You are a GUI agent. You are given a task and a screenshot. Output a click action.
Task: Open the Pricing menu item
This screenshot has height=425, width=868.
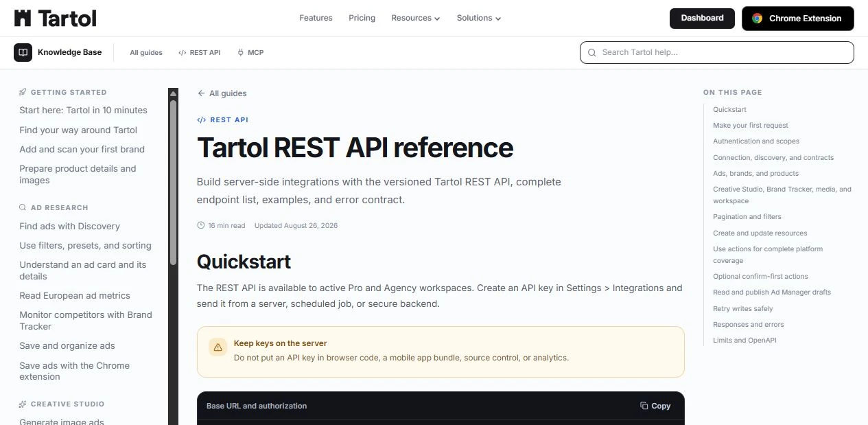362,18
